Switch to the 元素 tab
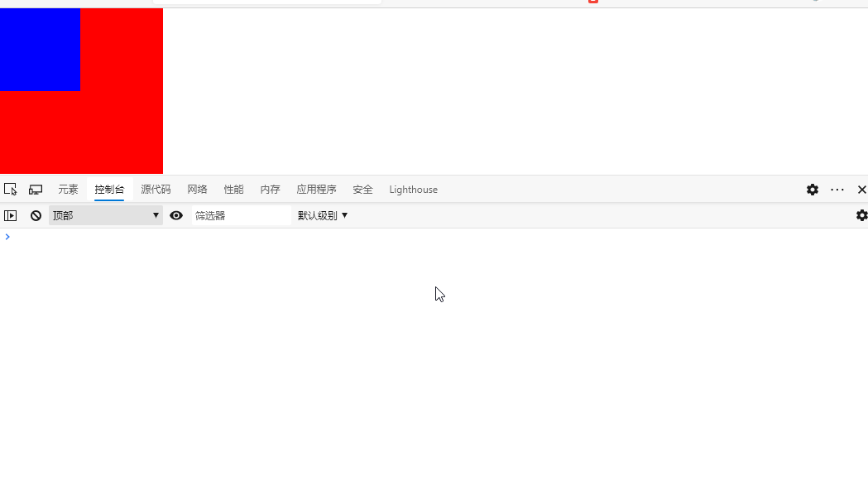Image resolution: width=868 pixels, height=486 pixels. 68,190
